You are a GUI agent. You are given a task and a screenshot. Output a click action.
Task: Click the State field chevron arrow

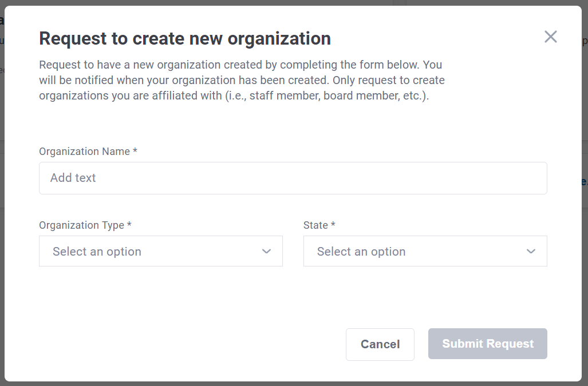[x=531, y=252]
